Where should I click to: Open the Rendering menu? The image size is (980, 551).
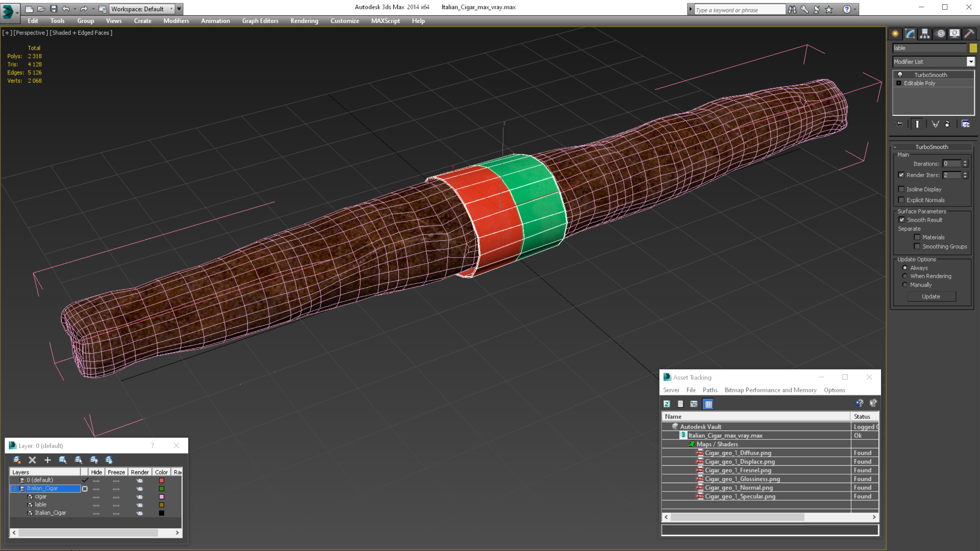[304, 21]
